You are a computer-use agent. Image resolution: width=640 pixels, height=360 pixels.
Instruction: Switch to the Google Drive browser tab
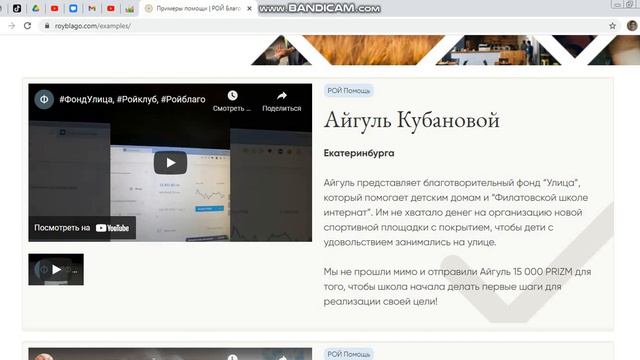36,8
